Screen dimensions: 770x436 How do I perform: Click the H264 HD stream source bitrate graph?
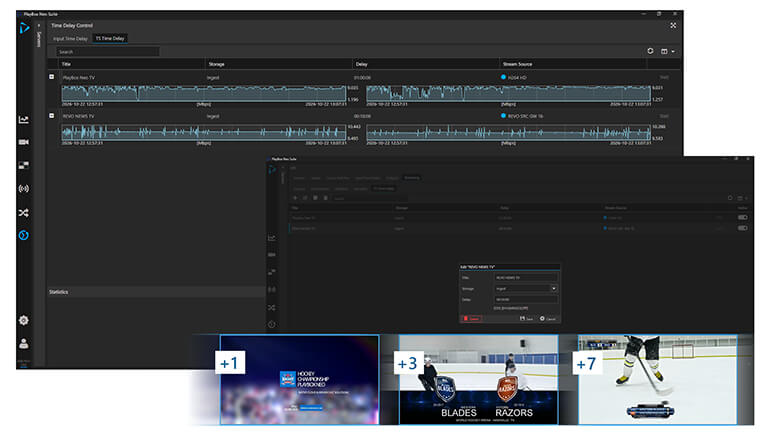tap(508, 93)
